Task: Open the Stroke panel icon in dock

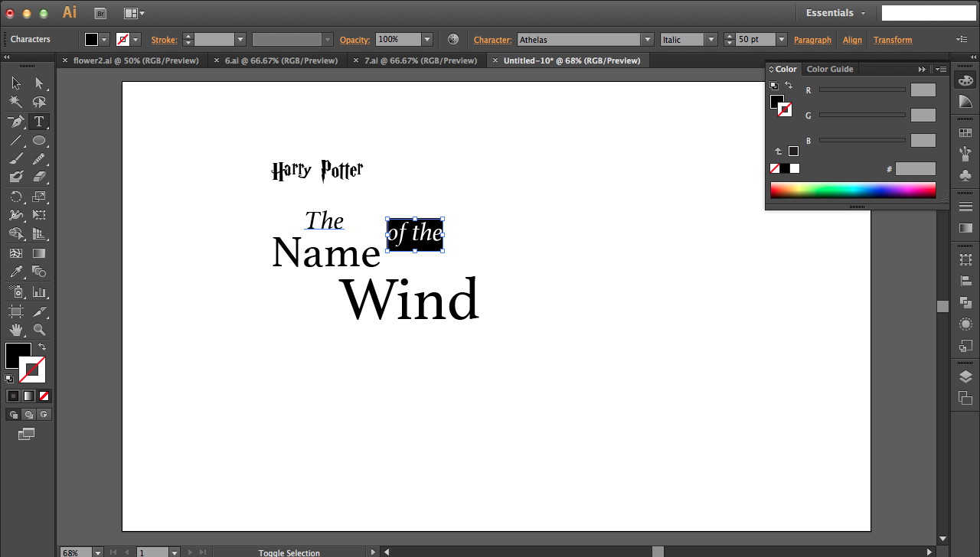Action: 965,207
